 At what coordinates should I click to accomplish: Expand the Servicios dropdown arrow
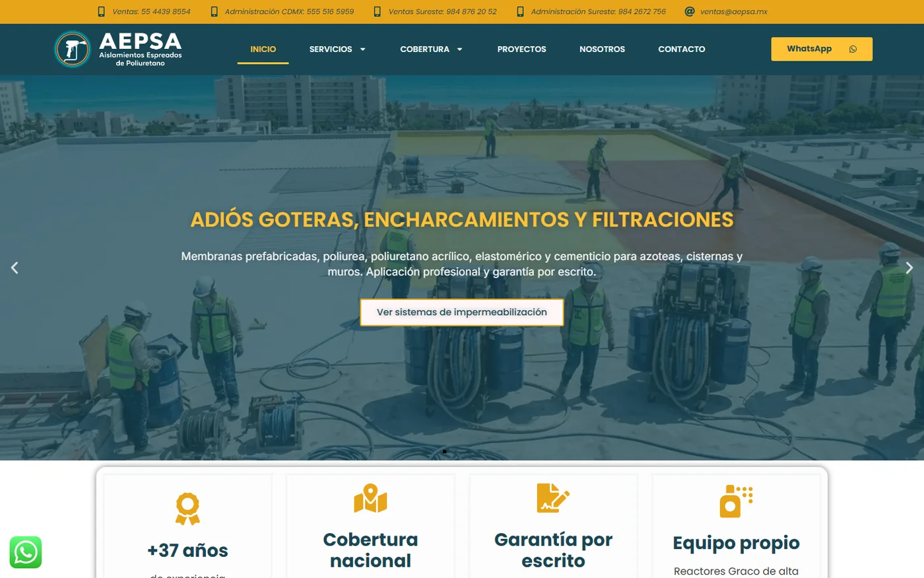362,49
